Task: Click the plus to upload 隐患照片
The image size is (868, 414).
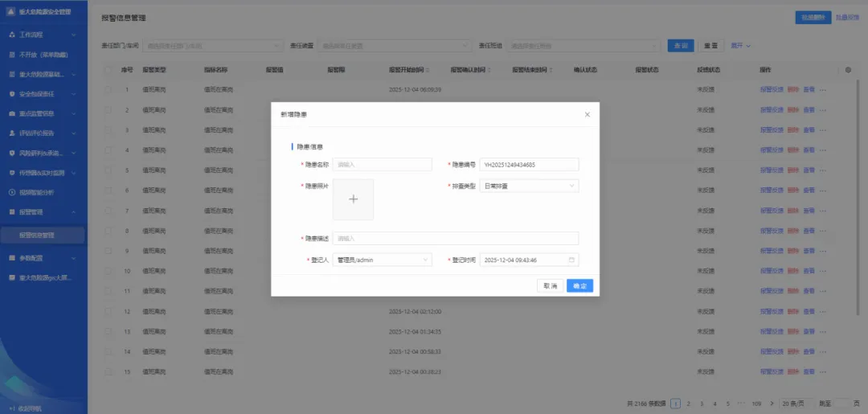Action: point(353,199)
